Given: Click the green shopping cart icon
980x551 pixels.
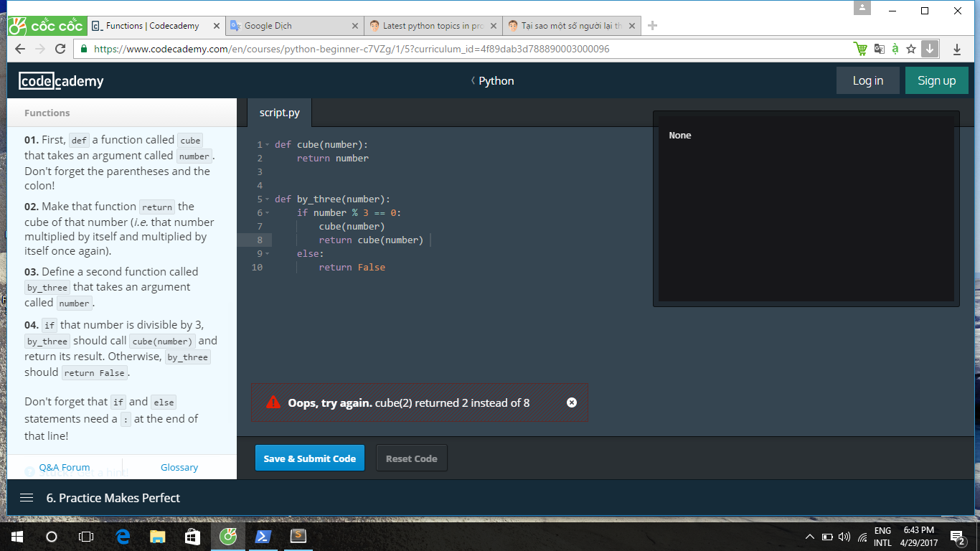Looking at the screenshot, I should 859,50.
